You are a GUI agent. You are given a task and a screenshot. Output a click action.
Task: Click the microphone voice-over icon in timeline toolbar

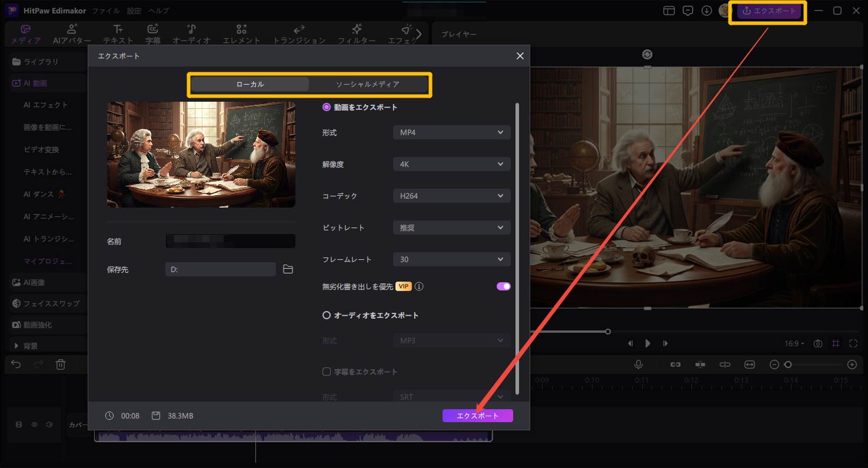coord(638,365)
